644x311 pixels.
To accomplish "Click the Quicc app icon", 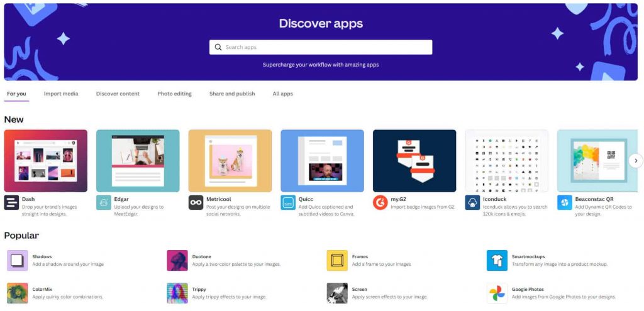I will coord(288,202).
